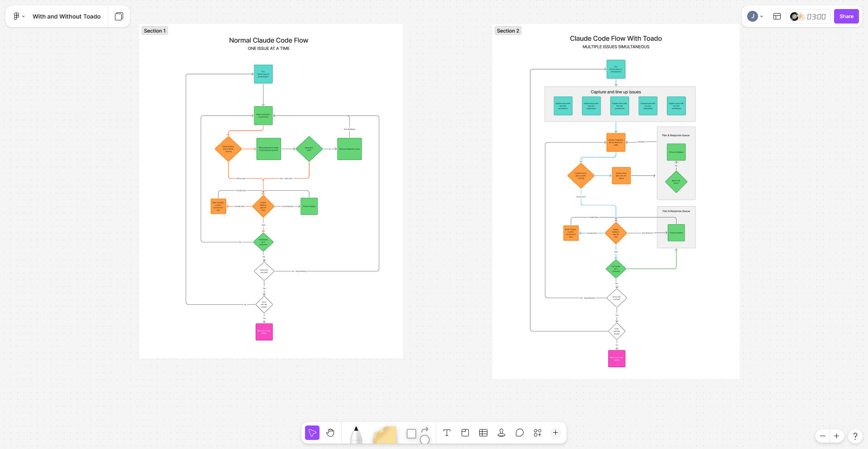This screenshot has height=449, width=868.
Task: Click MULTIPLE ISSUES SIMULTANEOUS subtitle
Action: pyautogui.click(x=615, y=47)
